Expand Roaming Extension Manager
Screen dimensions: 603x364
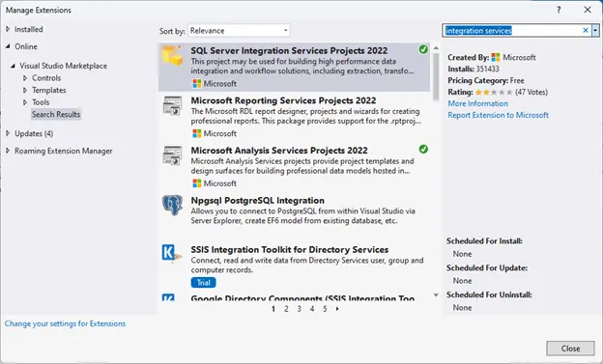point(8,151)
